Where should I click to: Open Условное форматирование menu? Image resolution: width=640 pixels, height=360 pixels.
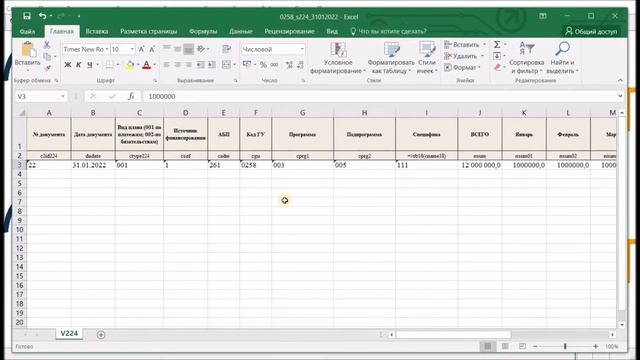click(338, 58)
